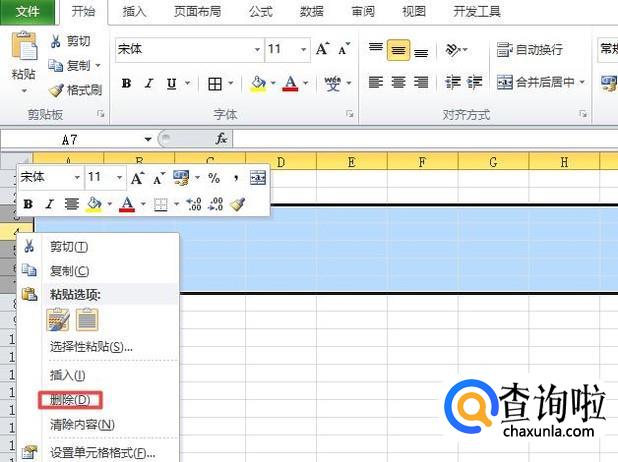This screenshot has width=618, height=462.
Task: Click the first paste option icon in the context menu
Action: pyautogui.click(x=59, y=319)
